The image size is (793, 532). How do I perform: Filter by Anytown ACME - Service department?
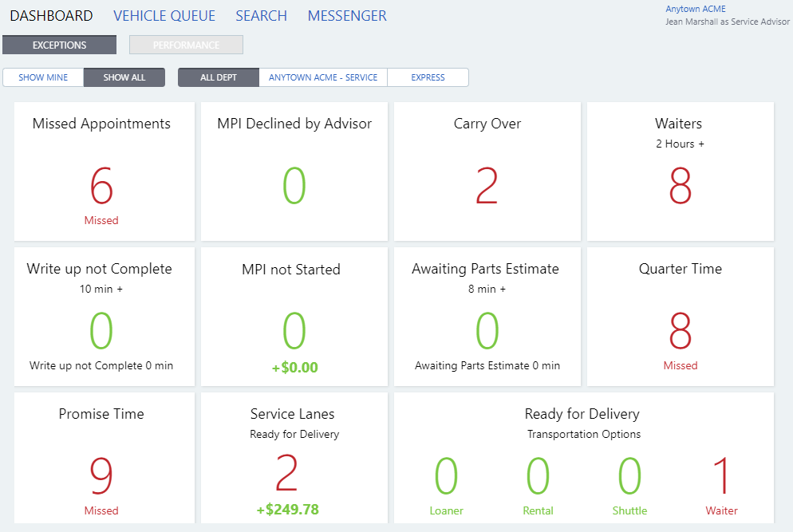pyautogui.click(x=322, y=77)
